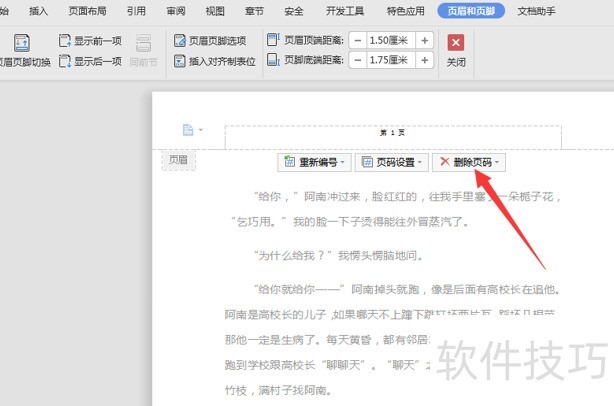The width and height of the screenshot is (614, 406).
Task: Open 页眉页脚选项 settings
Action: [x=210, y=40]
